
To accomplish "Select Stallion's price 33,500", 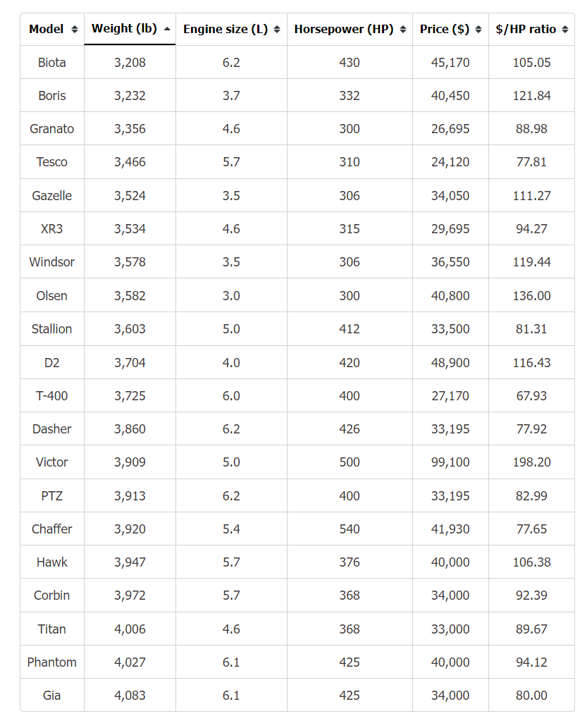I will [x=450, y=328].
